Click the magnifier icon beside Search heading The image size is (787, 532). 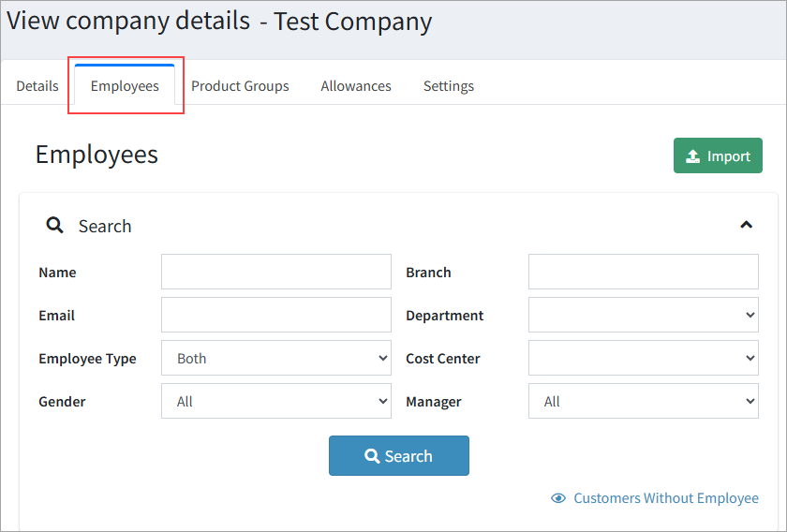55,226
